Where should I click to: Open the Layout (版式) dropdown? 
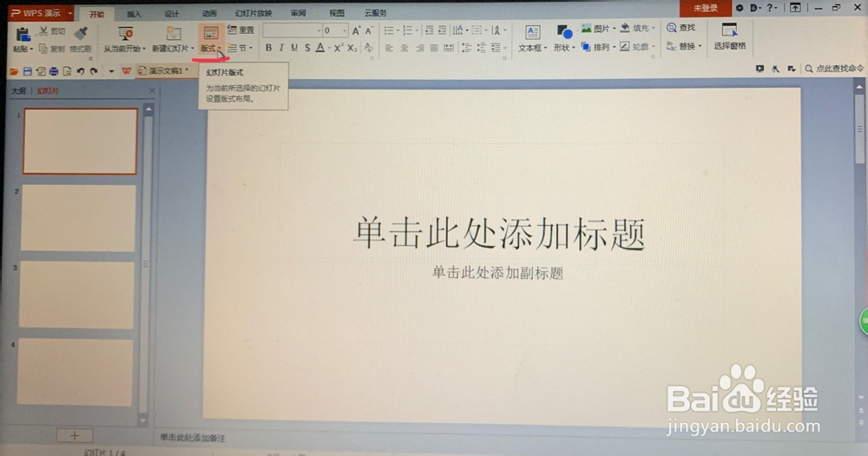[x=211, y=40]
